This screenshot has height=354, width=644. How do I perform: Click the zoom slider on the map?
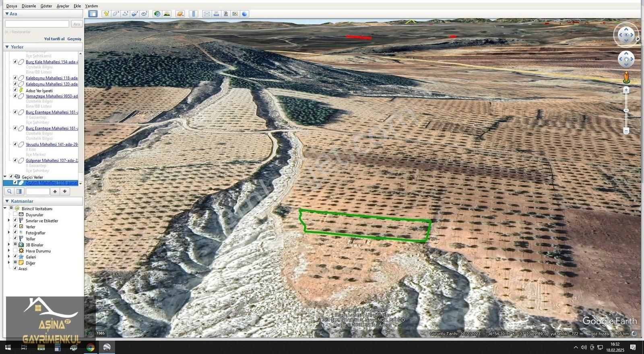[x=626, y=111]
